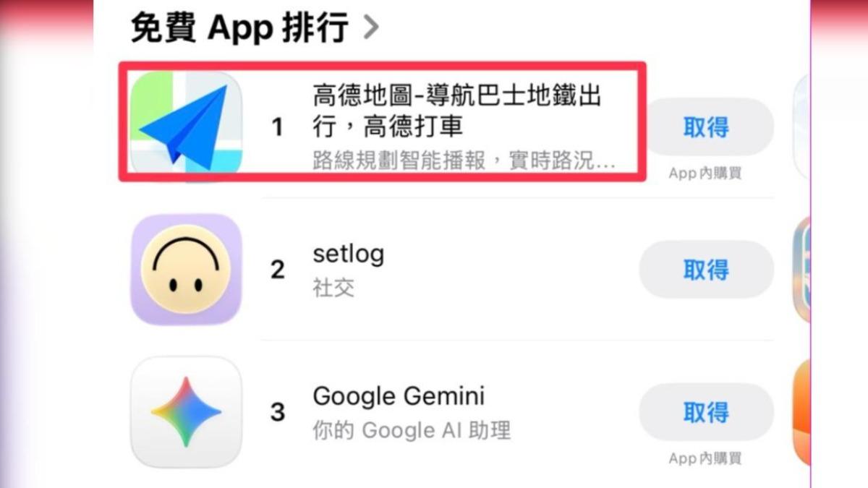Tap the orange partial icon beside Gemini row

pos(801,412)
